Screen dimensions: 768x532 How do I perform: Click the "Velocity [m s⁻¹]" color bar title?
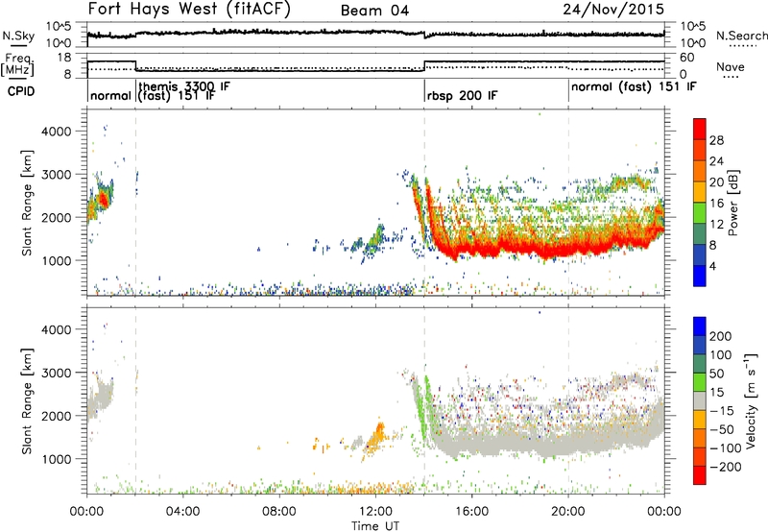tap(750, 400)
